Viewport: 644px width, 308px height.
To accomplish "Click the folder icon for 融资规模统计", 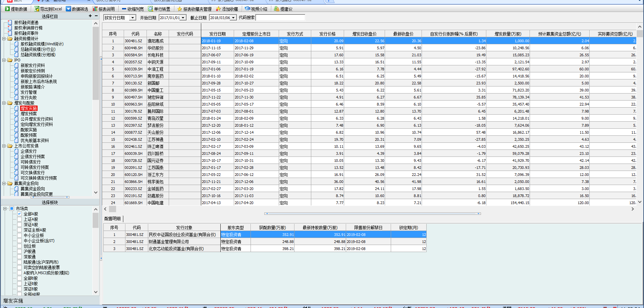I will click(x=10, y=39).
